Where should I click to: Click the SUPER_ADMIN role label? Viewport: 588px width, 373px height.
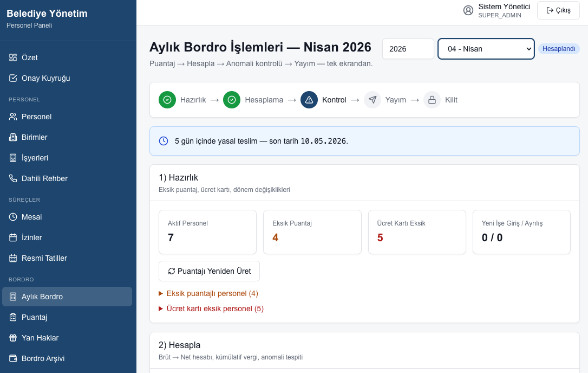click(x=500, y=15)
